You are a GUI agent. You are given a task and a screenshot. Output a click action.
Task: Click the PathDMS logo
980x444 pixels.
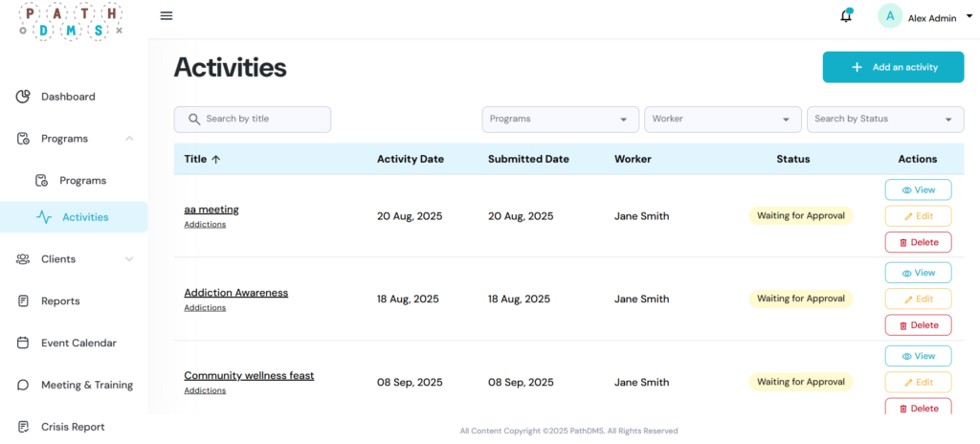[x=71, y=19]
